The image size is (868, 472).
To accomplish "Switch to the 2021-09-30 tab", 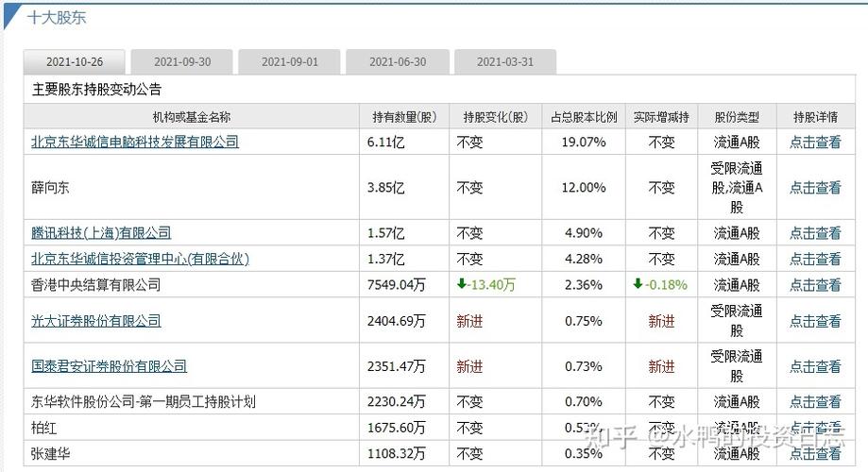I will pos(182,62).
